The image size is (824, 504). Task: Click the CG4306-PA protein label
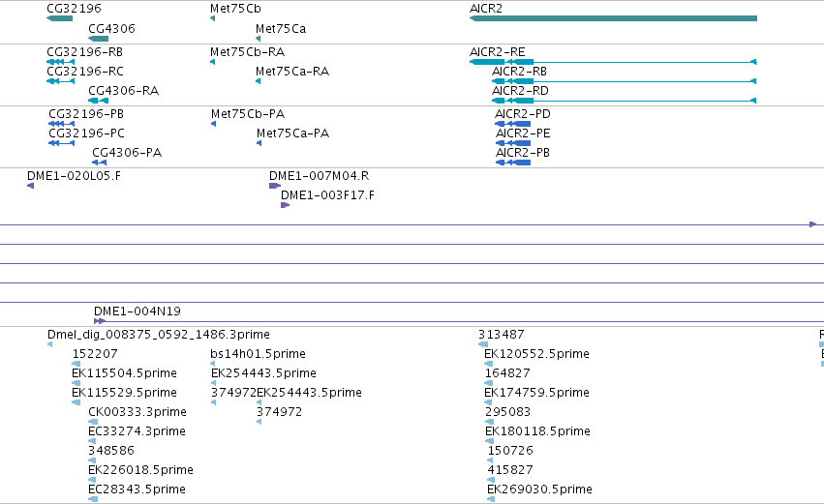coord(127,153)
